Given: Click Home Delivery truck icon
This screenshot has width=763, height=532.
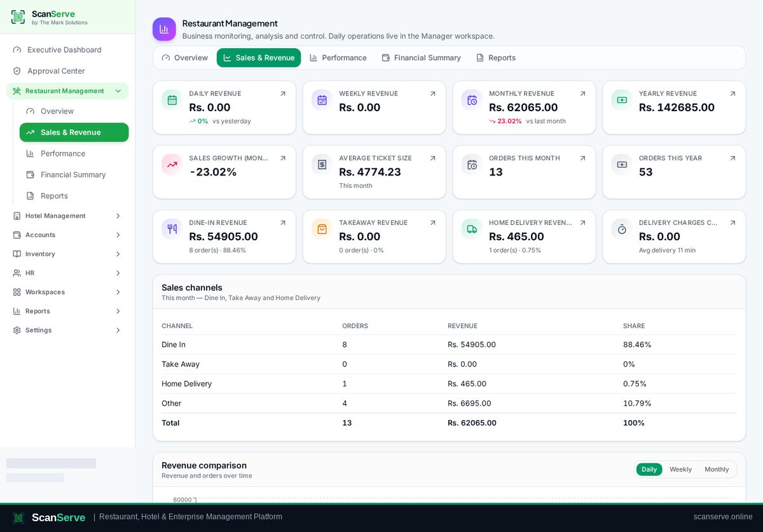Looking at the screenshot, I should tap(472, 229).
